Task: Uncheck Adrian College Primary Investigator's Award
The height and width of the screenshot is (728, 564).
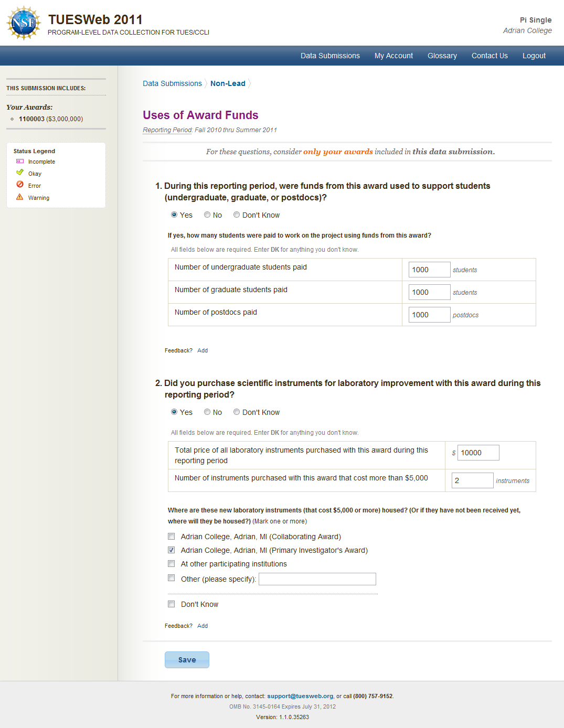Action: [x=172, y=550]
